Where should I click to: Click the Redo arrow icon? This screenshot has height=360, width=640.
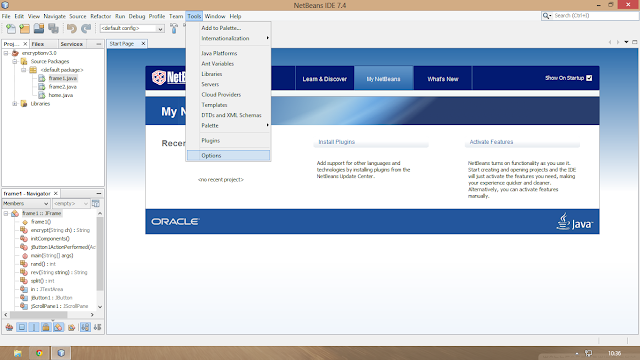click(86, 29)
